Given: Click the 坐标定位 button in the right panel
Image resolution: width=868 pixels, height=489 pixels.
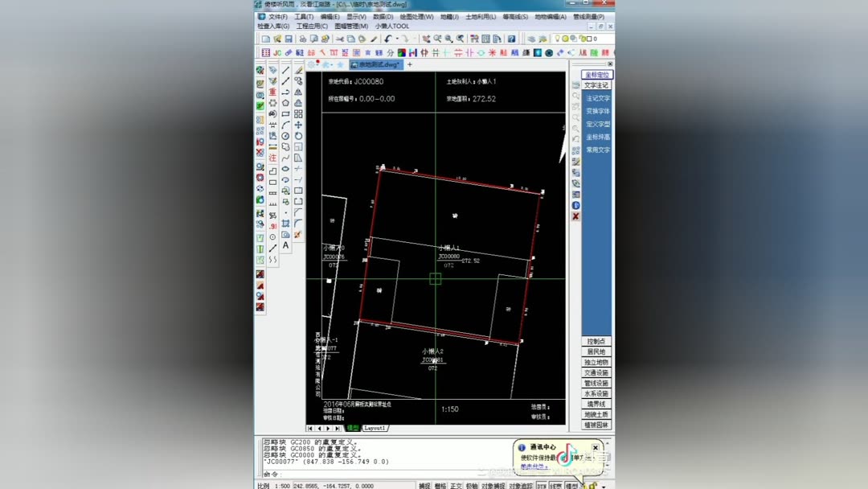Looking at the screenshot, I should [x=596, y=74].
